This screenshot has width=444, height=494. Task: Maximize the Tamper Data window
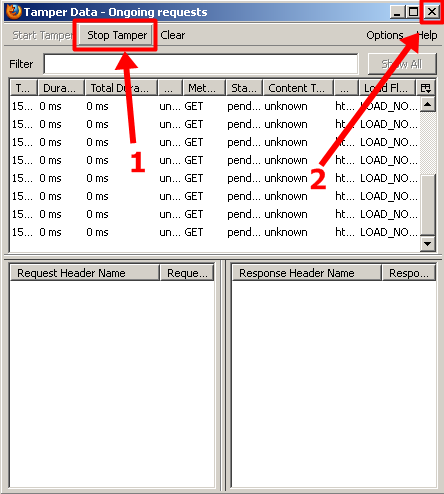click(x=413, y=12)
